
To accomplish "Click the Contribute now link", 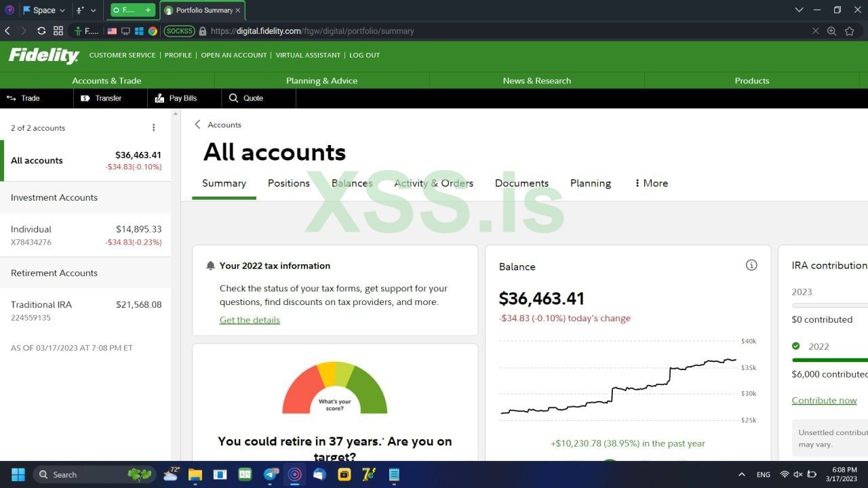I will (824, 401).
